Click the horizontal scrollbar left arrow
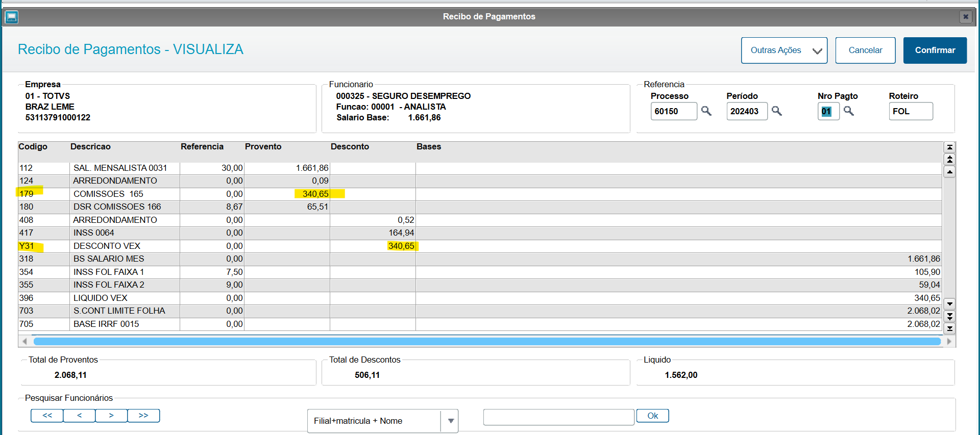 coord(24,341)
